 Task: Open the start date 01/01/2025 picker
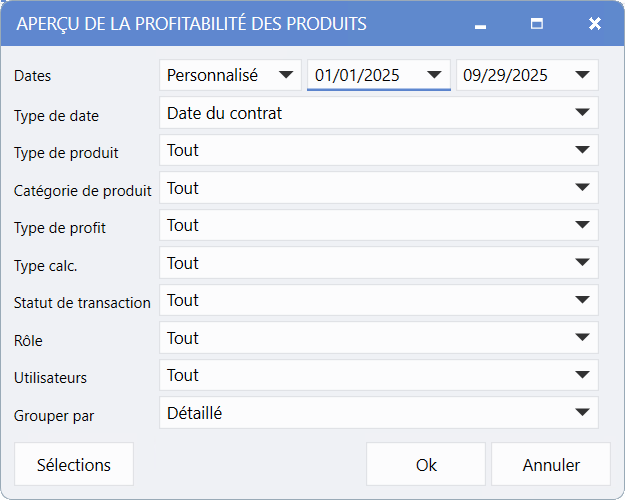(434, 75)
